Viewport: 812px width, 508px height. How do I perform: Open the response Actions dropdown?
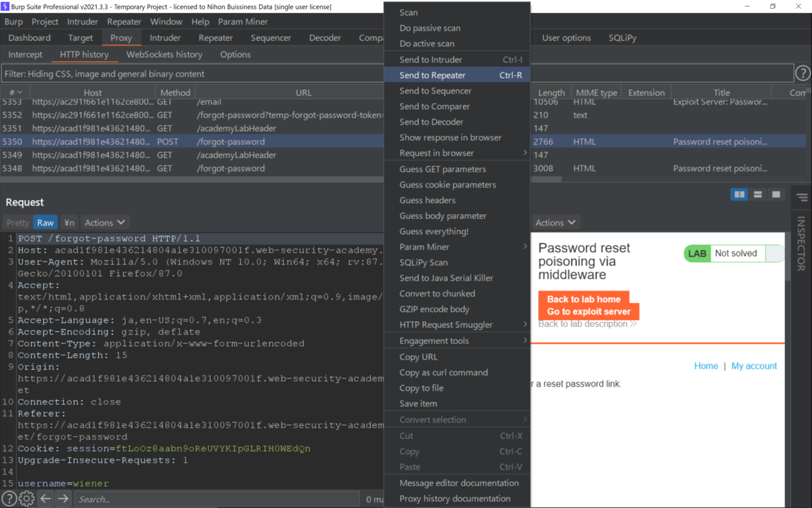(556, 222)
